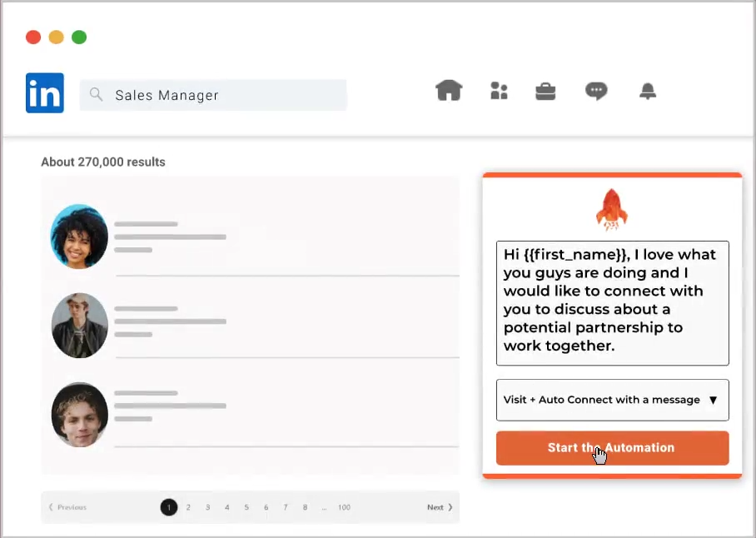This screenshot has width=756, height=538.
Task: Open the first profile photo in results
Action: (79, 237)
